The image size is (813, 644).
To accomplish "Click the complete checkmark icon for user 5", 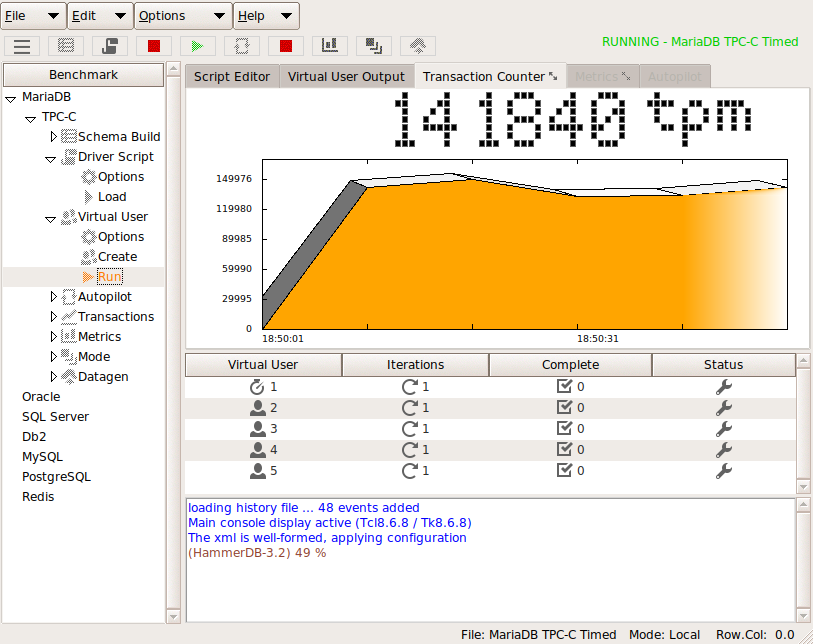I will [564, 470].
